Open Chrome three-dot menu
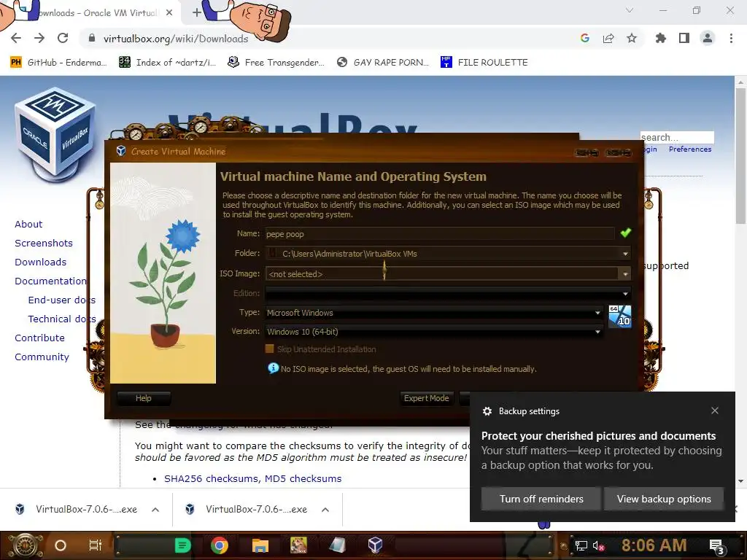 pos(731,39)
